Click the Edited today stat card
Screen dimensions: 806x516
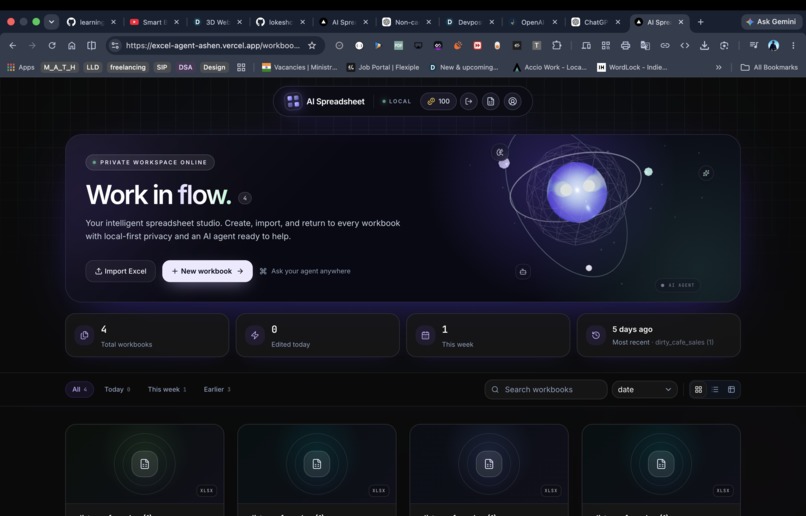318,335
